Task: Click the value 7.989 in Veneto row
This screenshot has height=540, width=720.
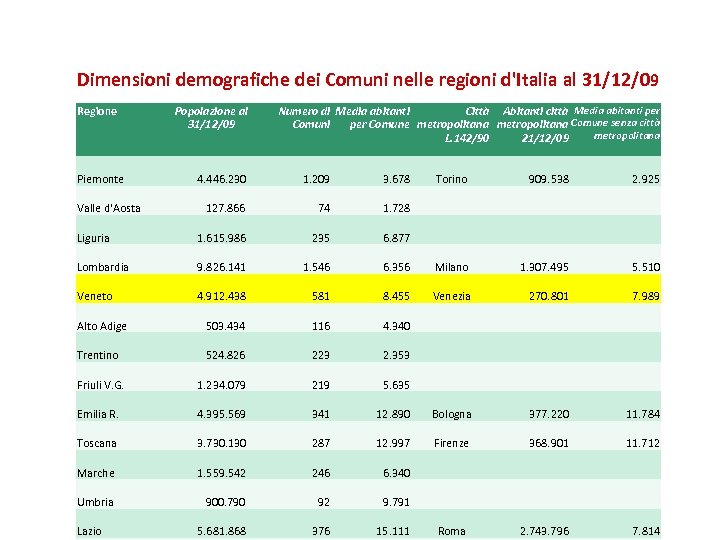Action: (646, 296)
